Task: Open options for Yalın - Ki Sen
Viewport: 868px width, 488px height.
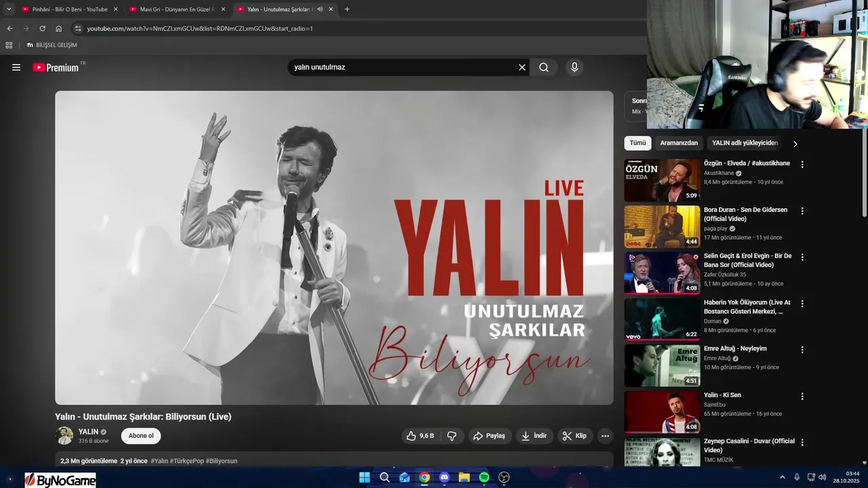Action: coord(802,396)
